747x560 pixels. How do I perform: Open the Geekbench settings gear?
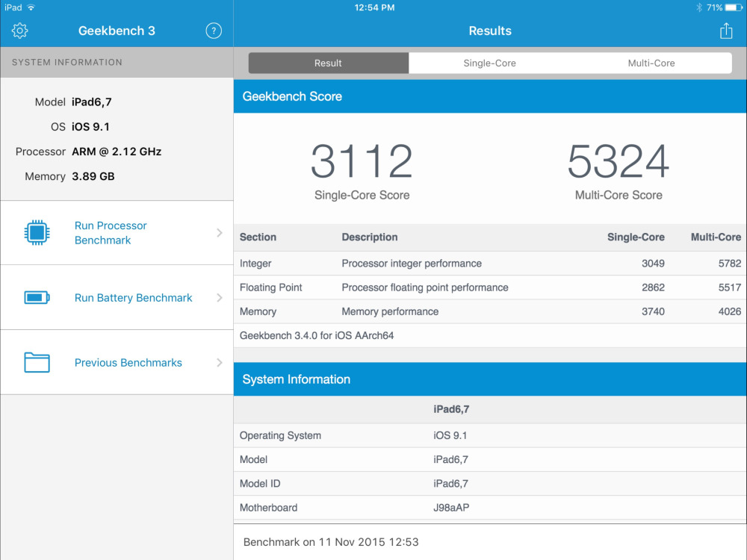click(19, 31)
